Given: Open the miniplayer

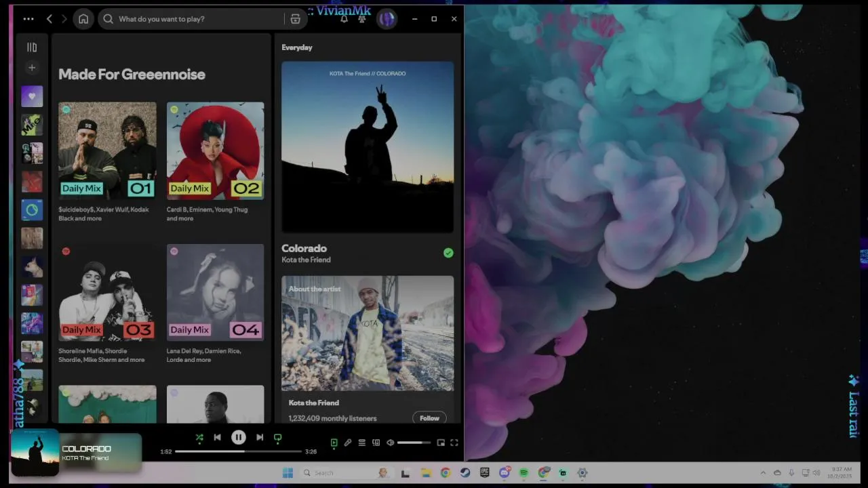Looking at the screenshot, I should (441, 443).
